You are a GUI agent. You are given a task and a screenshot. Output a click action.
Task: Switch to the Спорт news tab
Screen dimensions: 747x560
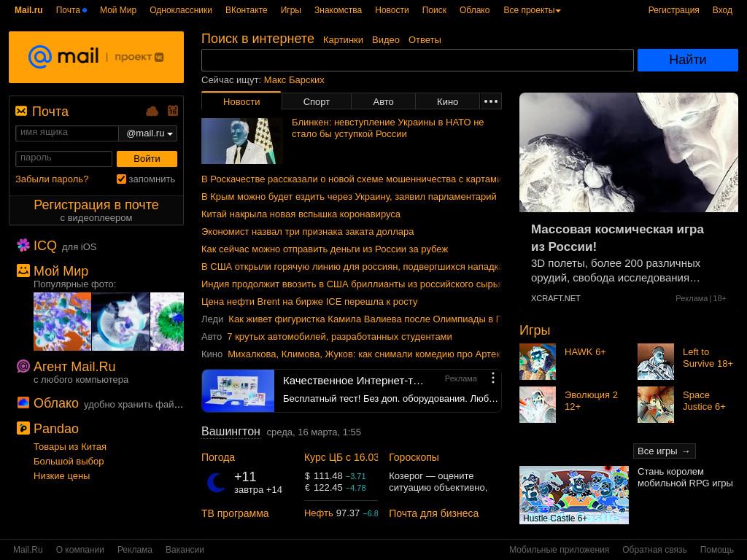pos(317,101)
